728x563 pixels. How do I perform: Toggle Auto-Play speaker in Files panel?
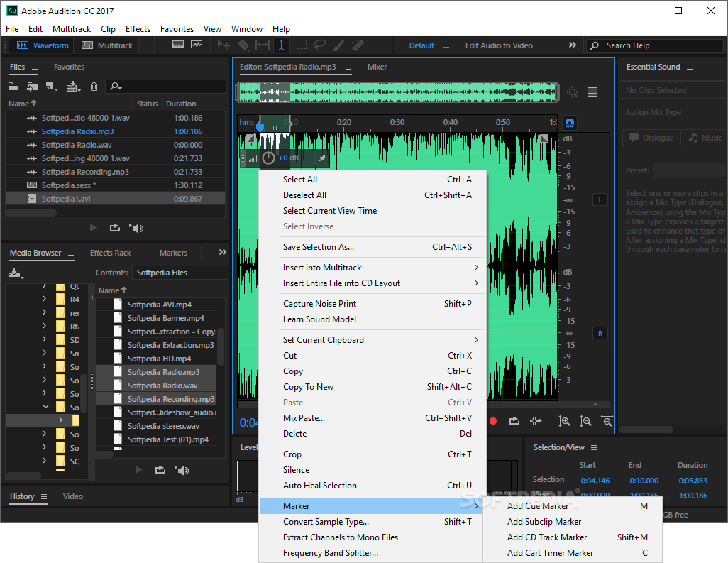(x=136, y=228)
